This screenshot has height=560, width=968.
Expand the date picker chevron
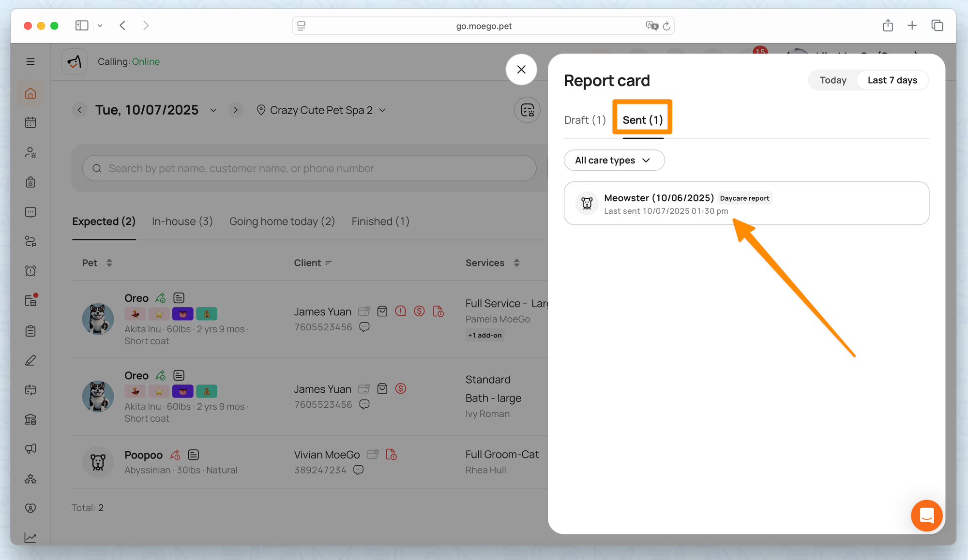pyautogui.click(x=213, y=110)
